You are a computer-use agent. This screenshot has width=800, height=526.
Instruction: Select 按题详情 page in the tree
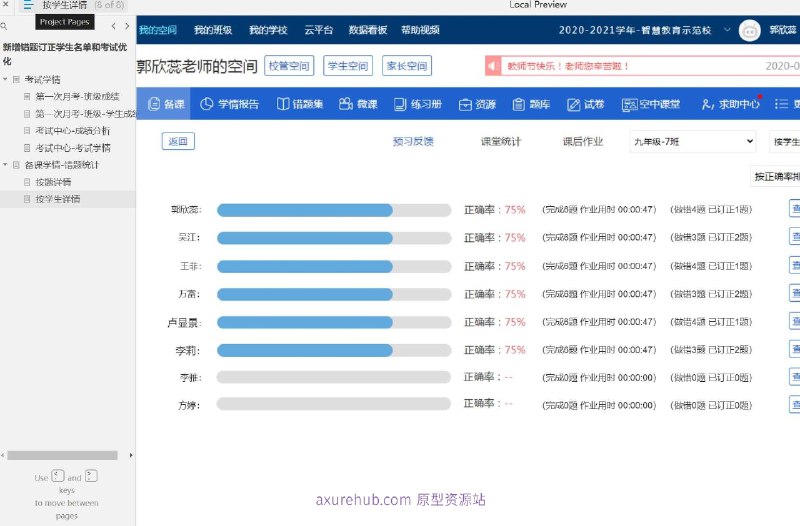pos(53,182)
